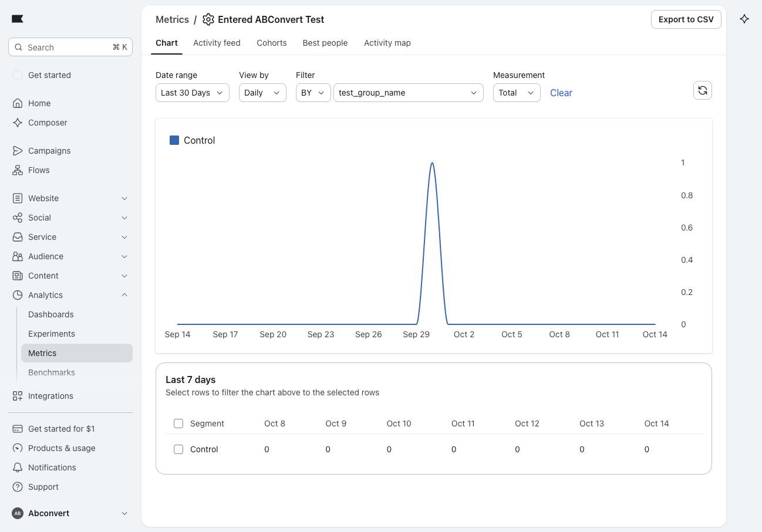Expand the Abconvert account menu chevron
The image size is (762, 532).
(x=124, y=513)
